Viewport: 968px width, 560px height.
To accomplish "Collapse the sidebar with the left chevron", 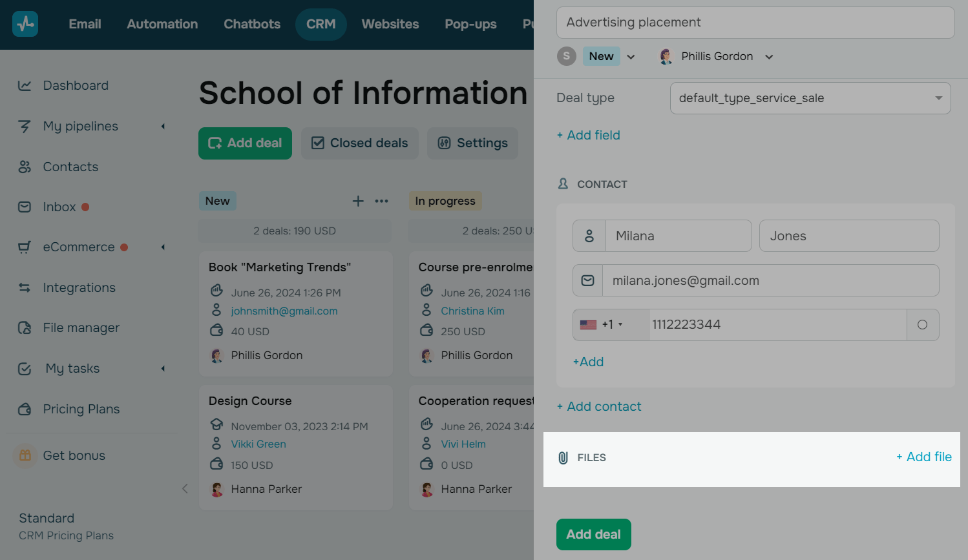I will pos(185,488).
